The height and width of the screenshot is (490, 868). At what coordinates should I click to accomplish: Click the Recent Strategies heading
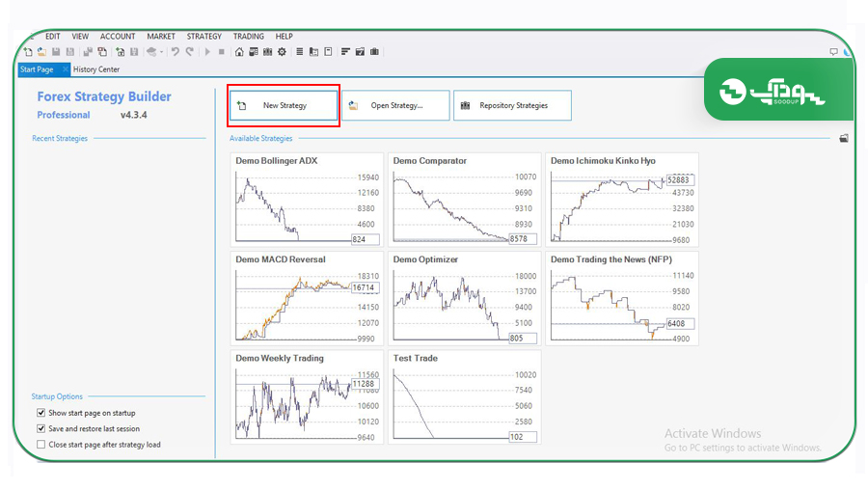click(60, 139)
